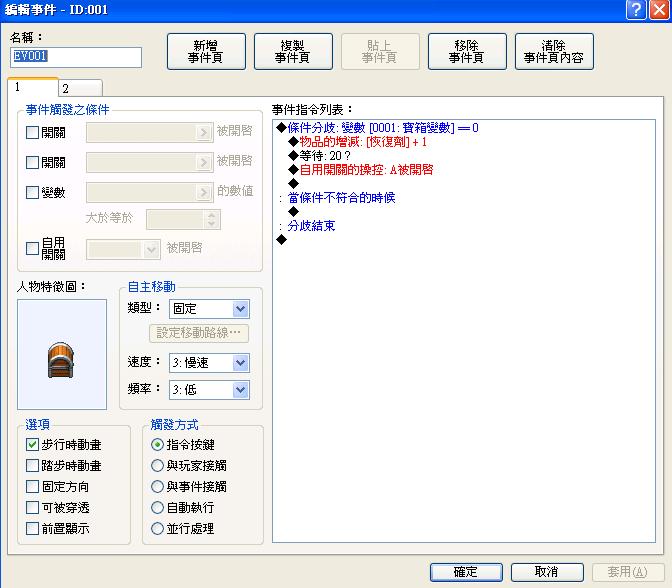The height and width of the screenshot is (588, 672).
Task: Select 與玩家接觸 trigger radio button
Action: (157, 466)
